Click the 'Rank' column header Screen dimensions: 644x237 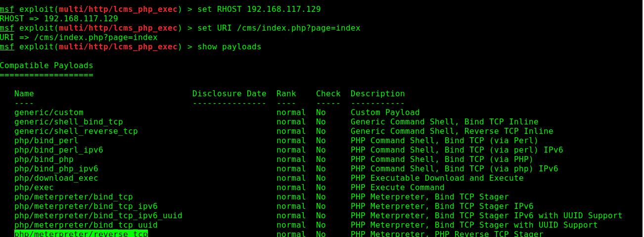point(286,94)
